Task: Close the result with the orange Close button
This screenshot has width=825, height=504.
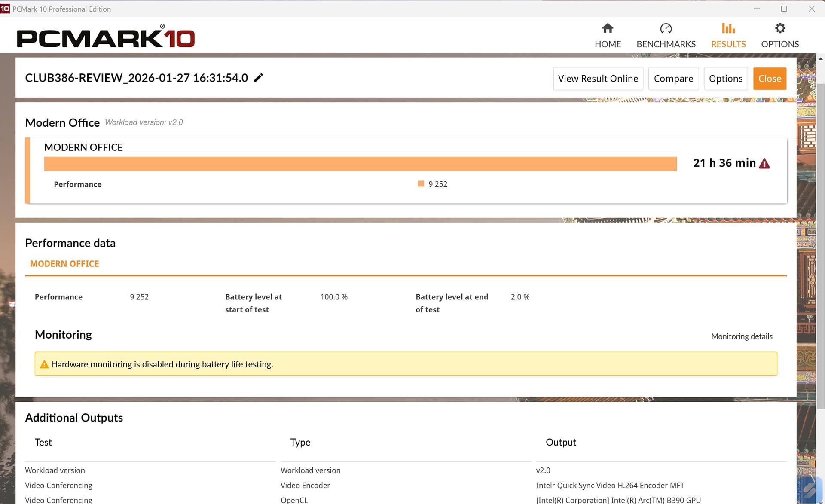Action: click(x=769, y=79)
